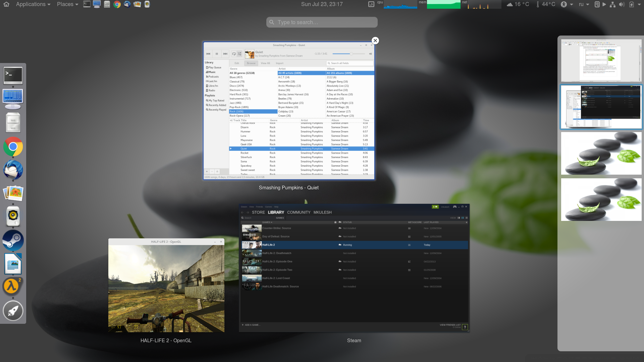Expand the Places menu
644x362 pixels.
[67, 4]
